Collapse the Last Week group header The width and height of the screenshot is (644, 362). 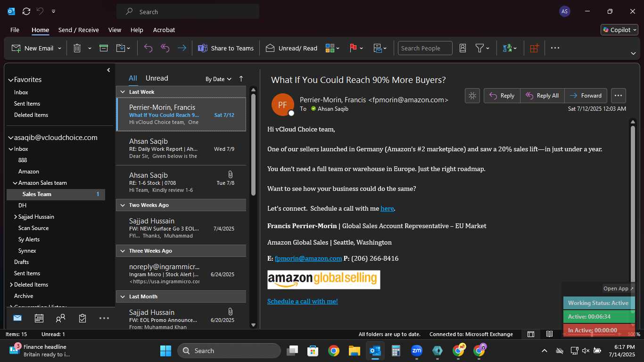pos(123,92)
